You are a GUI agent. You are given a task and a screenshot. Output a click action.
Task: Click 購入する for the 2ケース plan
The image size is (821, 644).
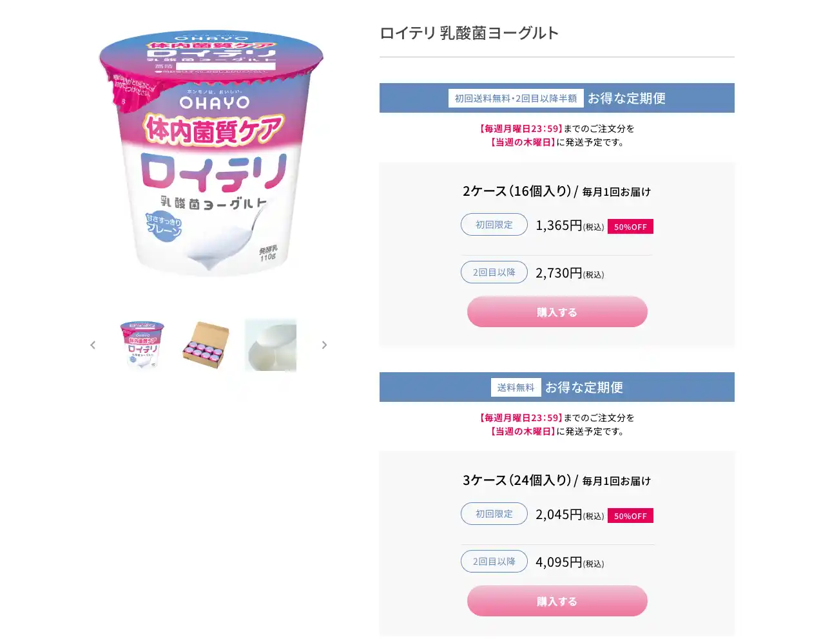pos(557,312)
